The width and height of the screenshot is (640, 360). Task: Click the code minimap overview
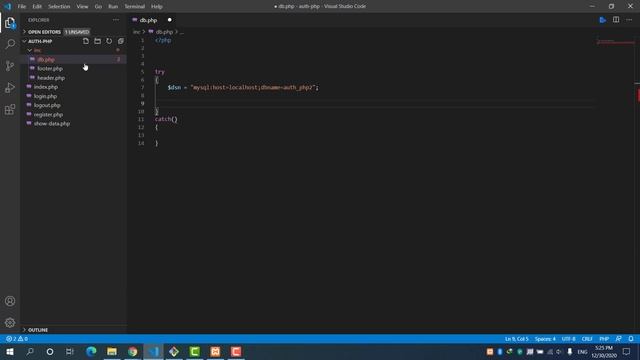[x=616, y=42]
